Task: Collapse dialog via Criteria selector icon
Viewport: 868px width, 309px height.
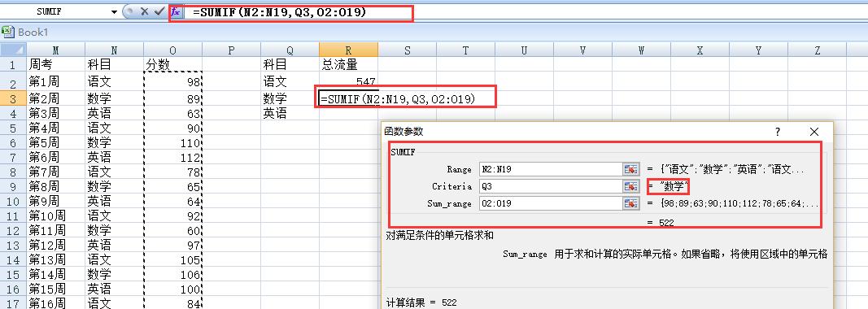Action: click(x=630, y=186)
